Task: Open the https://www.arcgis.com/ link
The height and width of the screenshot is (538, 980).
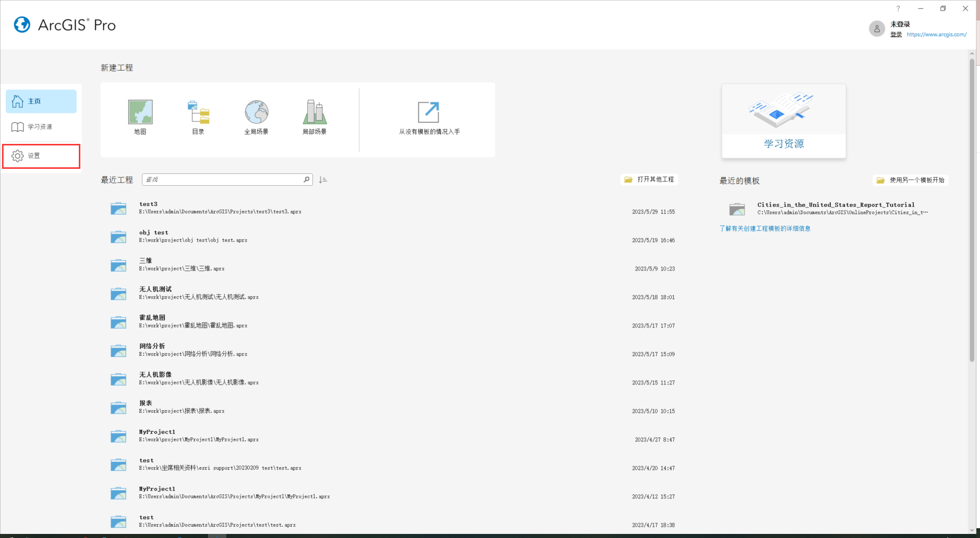Action: (937, 35)
